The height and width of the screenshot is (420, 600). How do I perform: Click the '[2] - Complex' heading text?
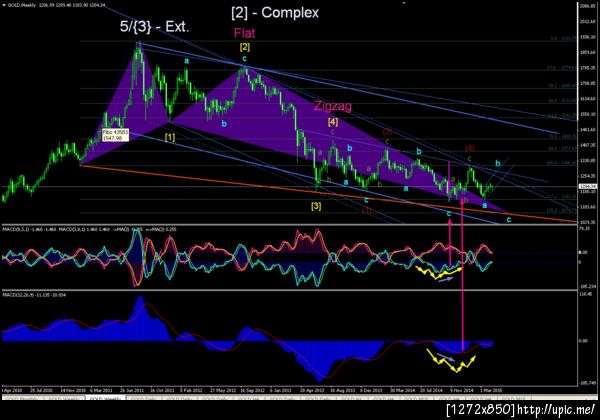coord(275,13)
